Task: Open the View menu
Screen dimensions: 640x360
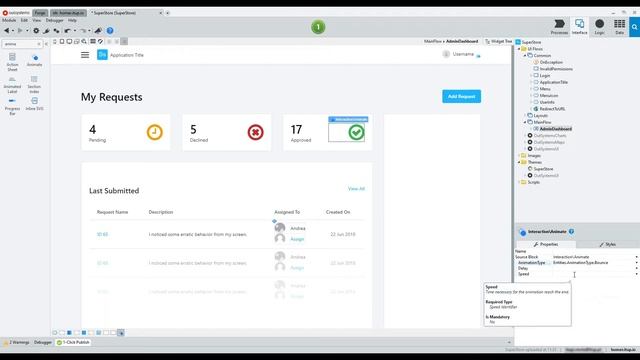Action: (37, 20)
